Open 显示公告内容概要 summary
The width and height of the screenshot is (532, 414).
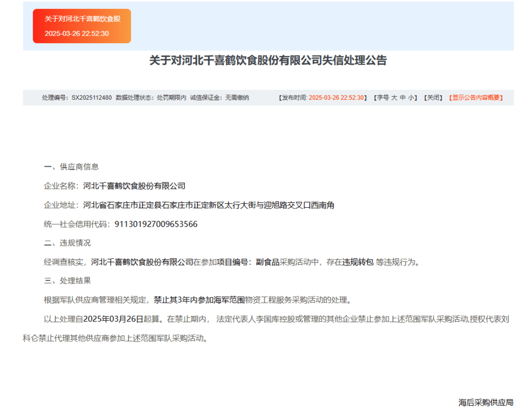(x=477, y=98)
